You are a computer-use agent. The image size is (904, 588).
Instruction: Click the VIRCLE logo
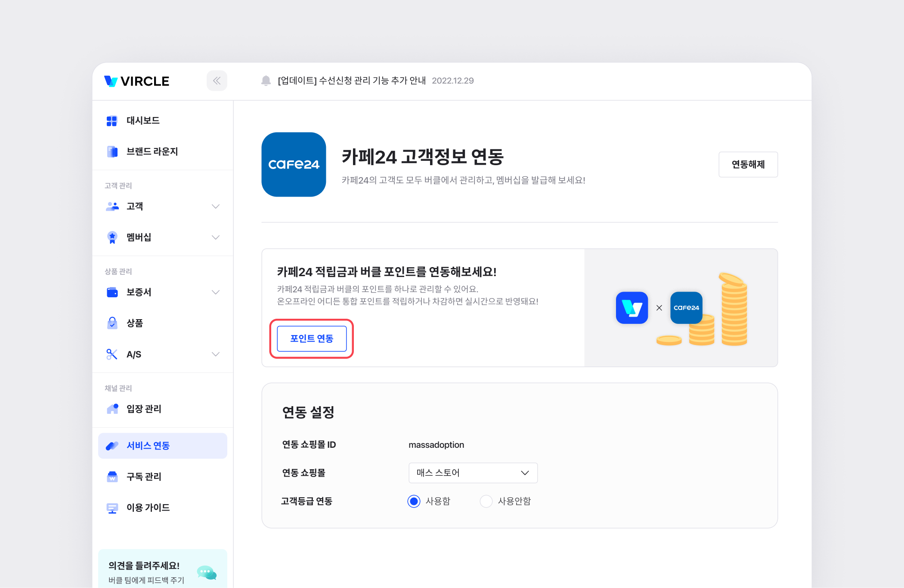[137, 81]
